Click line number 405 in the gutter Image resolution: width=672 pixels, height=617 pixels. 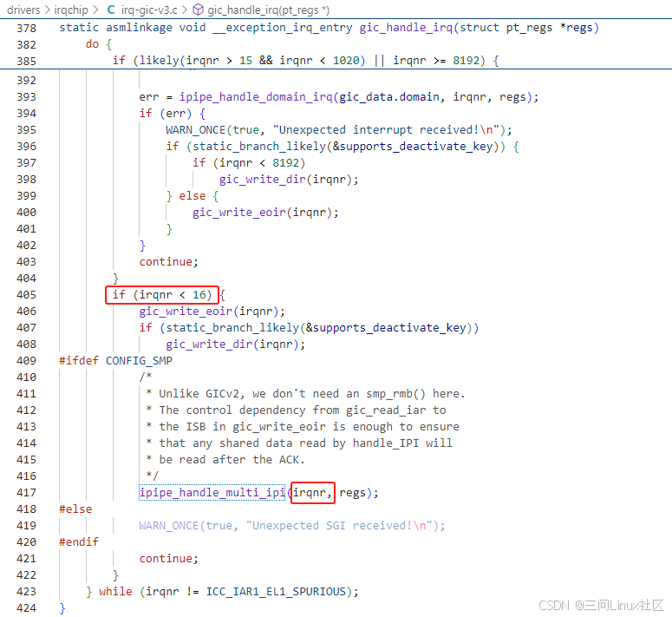point(26,295)
